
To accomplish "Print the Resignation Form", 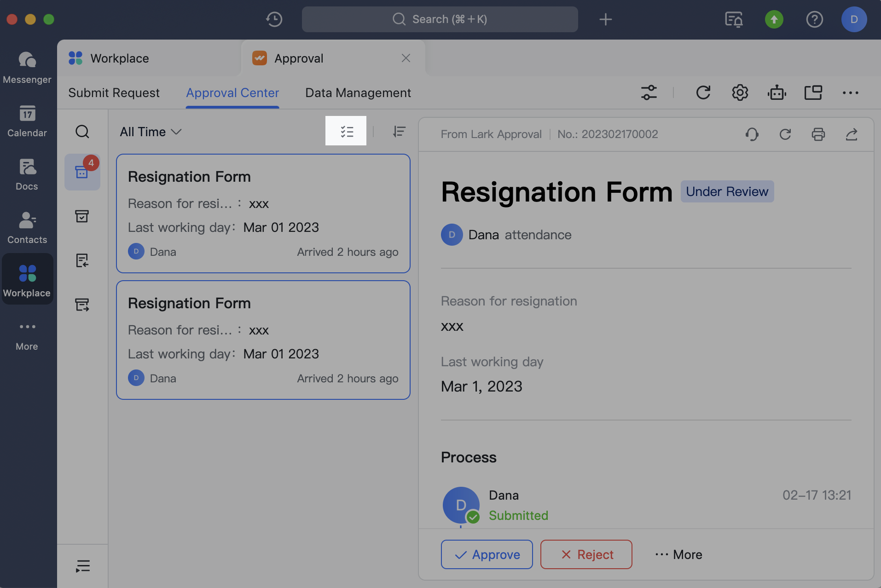I will click(x=818, y=134).
